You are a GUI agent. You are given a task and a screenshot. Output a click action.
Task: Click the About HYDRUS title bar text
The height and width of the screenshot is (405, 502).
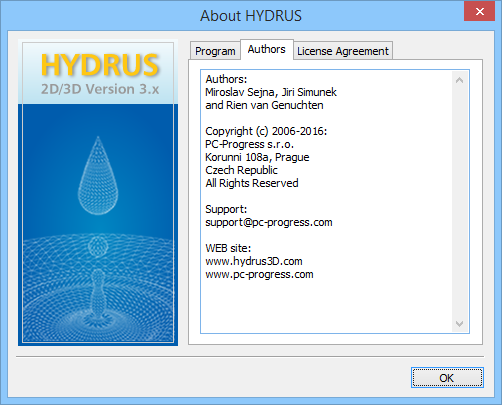[251, 16]
